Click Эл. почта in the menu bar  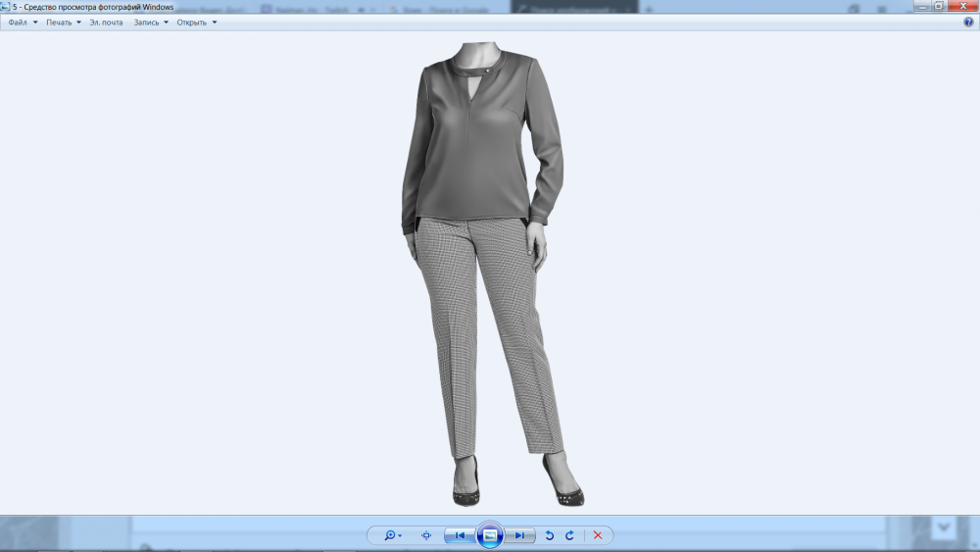[106, 23]
